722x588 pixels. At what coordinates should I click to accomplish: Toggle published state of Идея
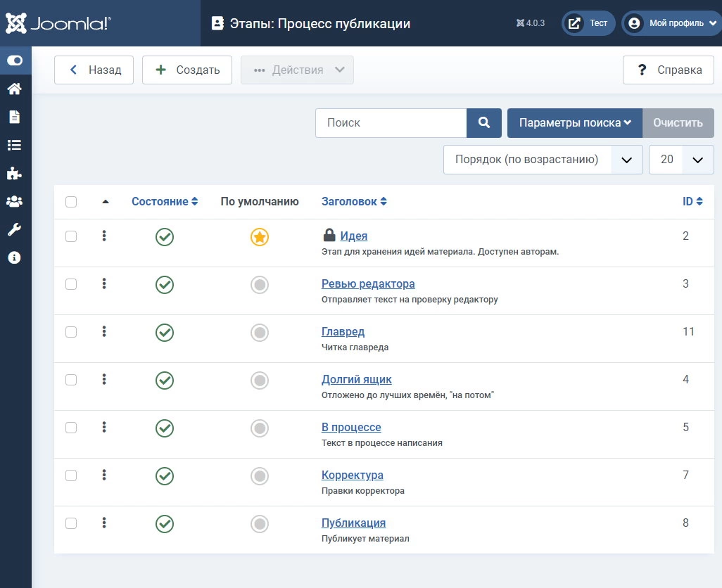165,237
